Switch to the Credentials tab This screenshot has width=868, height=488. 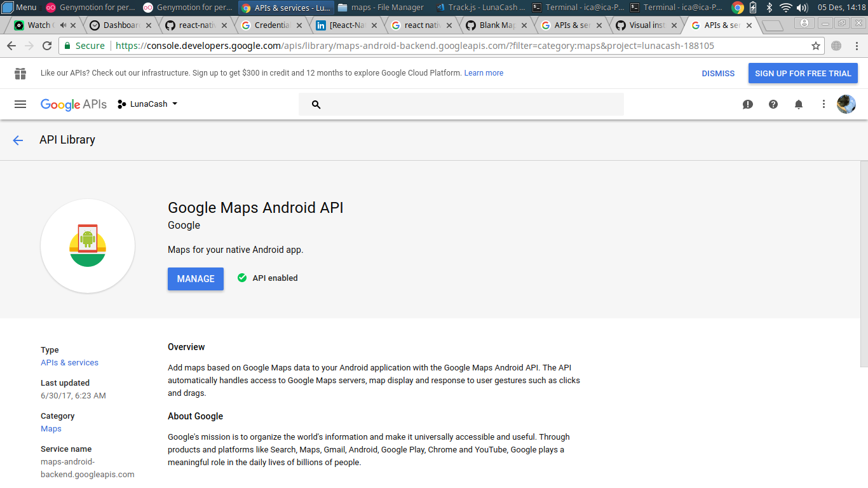(272, 25)
